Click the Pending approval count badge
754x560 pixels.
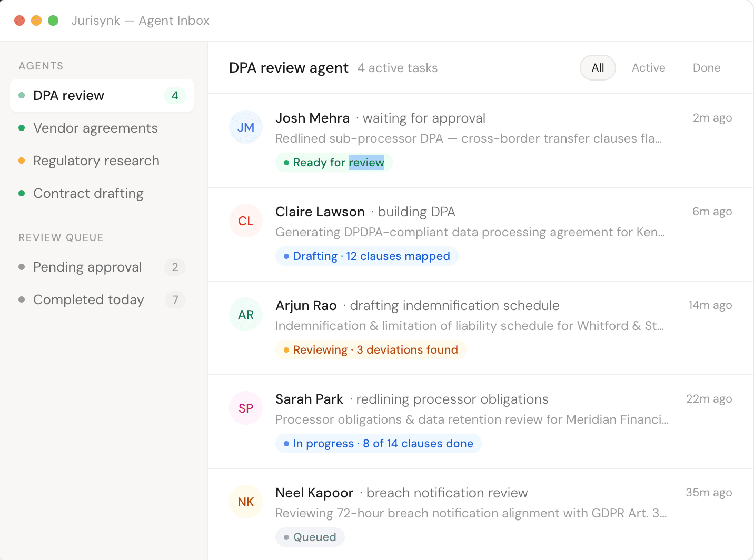pyautogui.click(x=175, y=267)
